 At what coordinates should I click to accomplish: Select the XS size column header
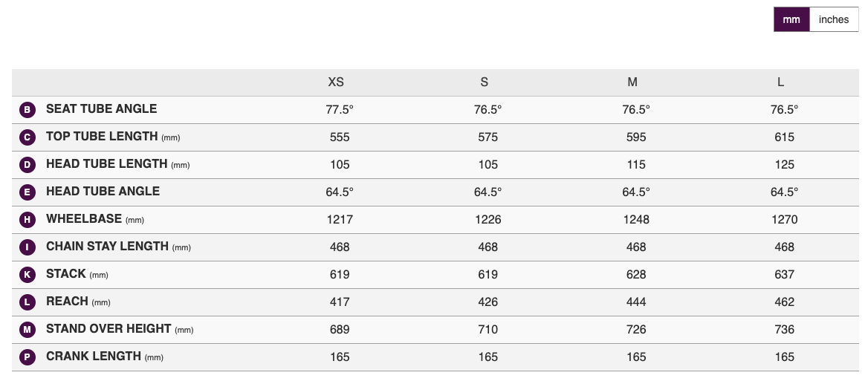click(336, 82)
